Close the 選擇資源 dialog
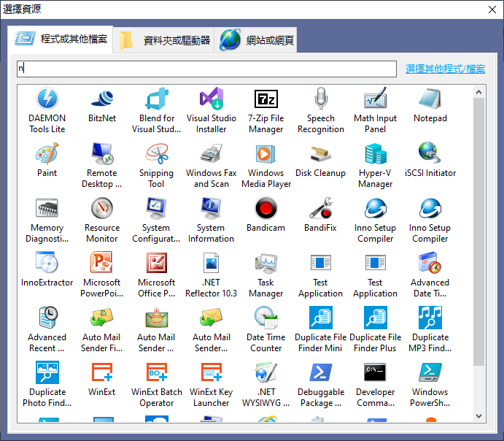The height and width of the screenshot is (441, 504). [492, 9]
